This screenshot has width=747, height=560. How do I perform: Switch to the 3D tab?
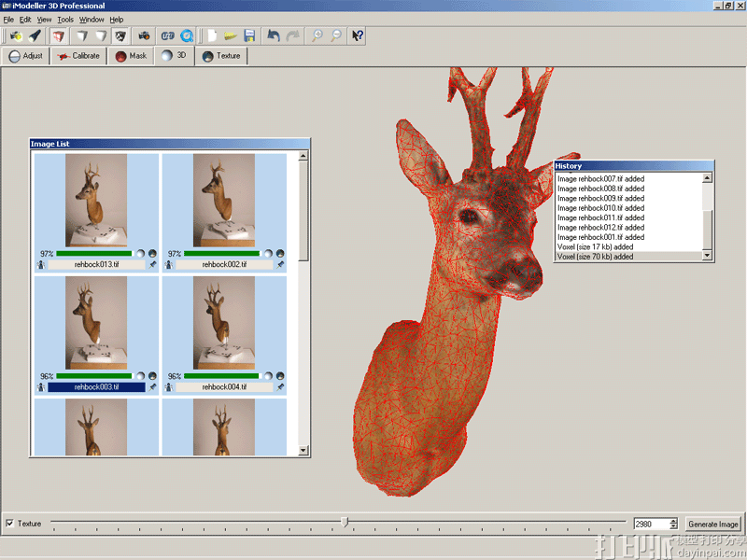(174, 55)
